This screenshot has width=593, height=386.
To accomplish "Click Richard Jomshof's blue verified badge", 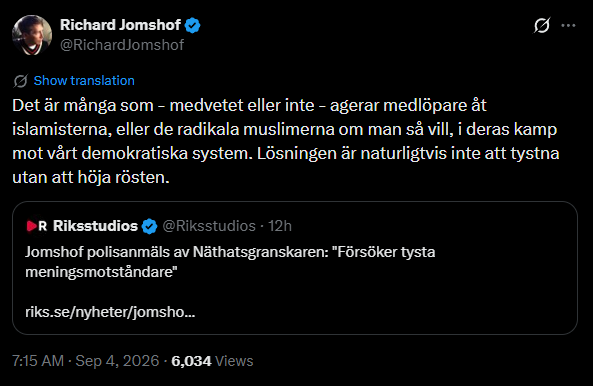I will point(192,25).
